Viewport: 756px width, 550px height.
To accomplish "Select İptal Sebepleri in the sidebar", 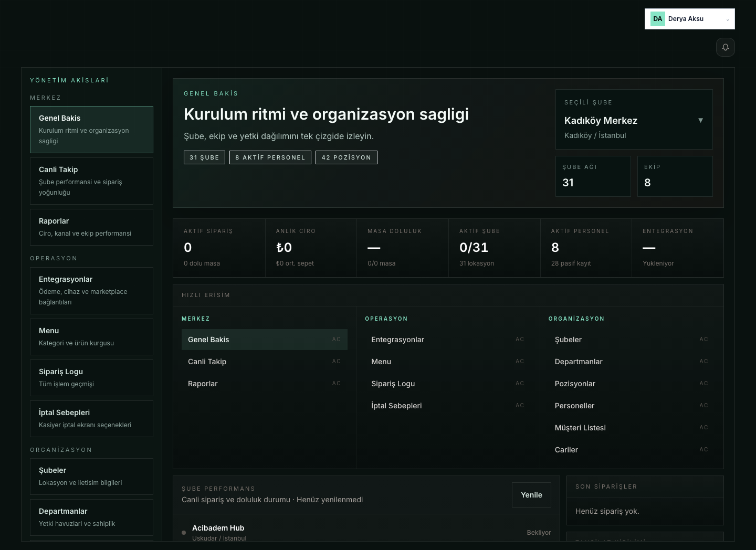I will click(91, 419).
